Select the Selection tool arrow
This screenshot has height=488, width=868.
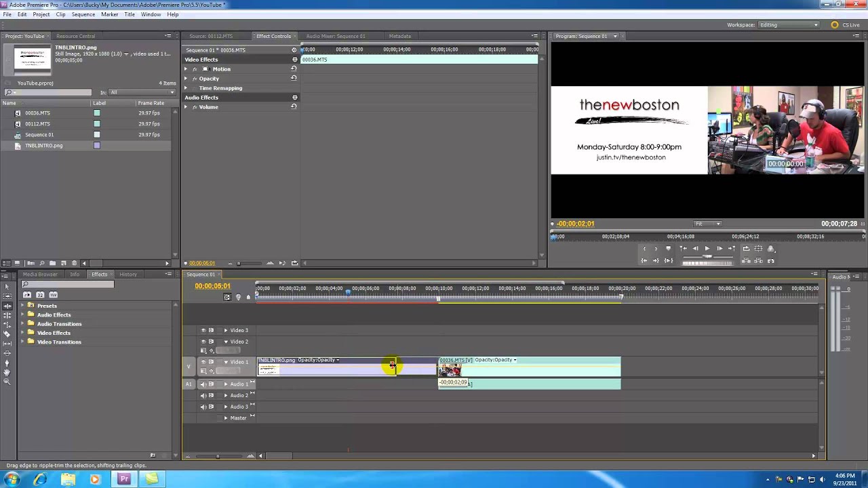coord(7,287)
